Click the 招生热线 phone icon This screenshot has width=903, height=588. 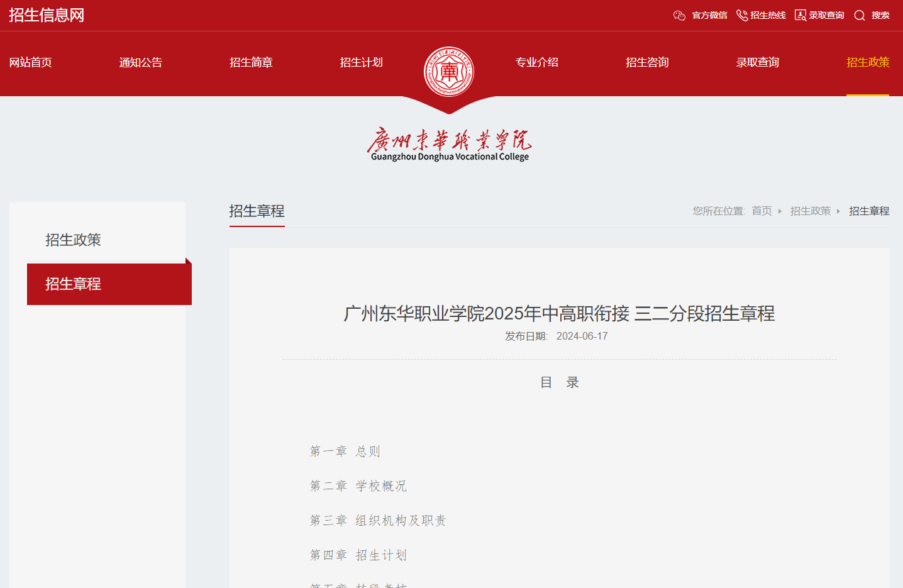742,15
